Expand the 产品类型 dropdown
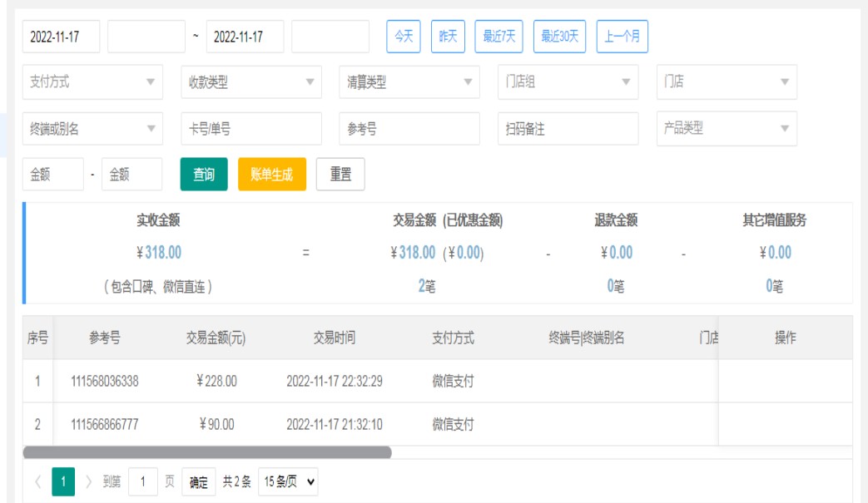The image size is (868, 503). tap(727, 129)
